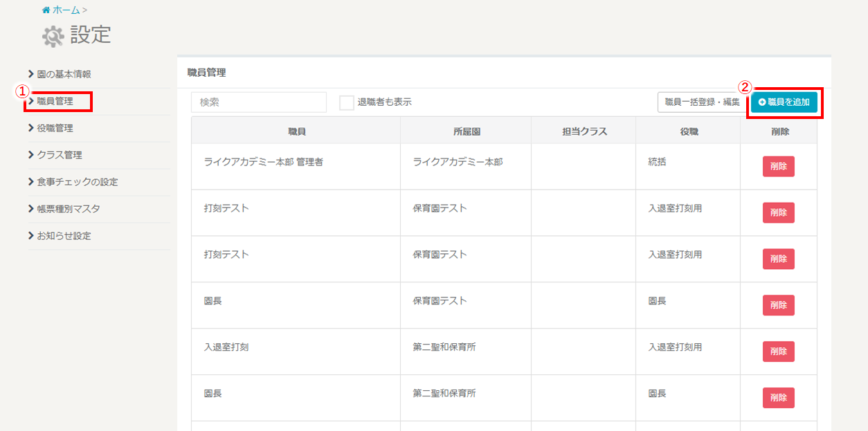This screenshot has width=868, height=431.
Task: Select 帳票種別マスタ from the sidebar
Action: [68, 209]
